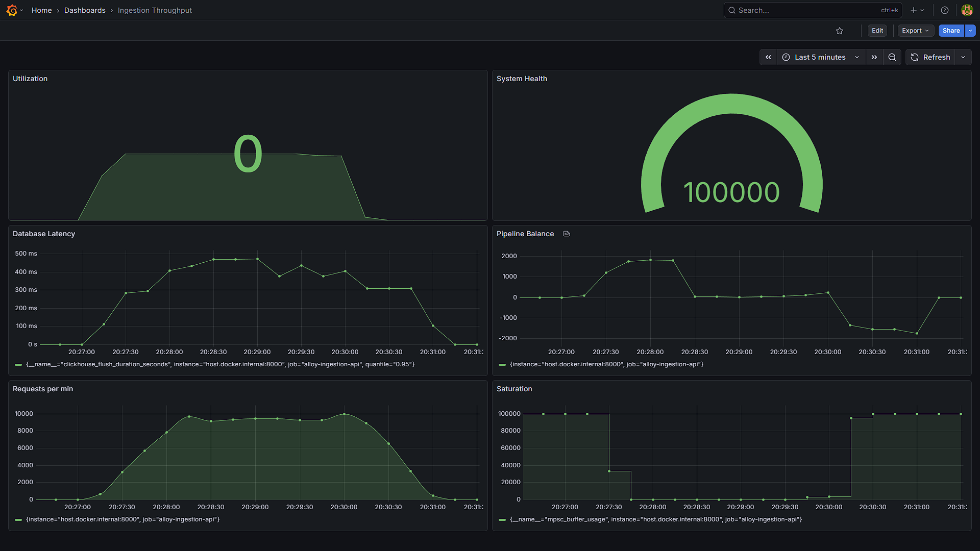Open Pipeline Balance panel description icon
The width and height of the screenshot is (980, 551).
(567, 234)
